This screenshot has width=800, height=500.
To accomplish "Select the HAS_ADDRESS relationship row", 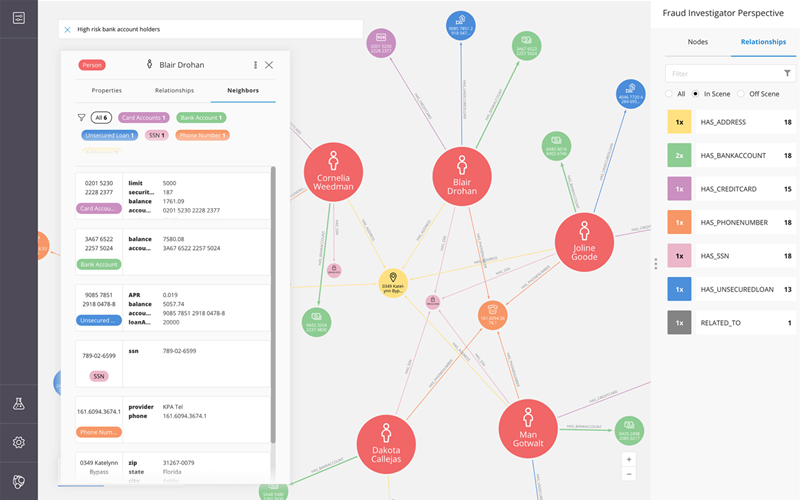I will 744,122.
